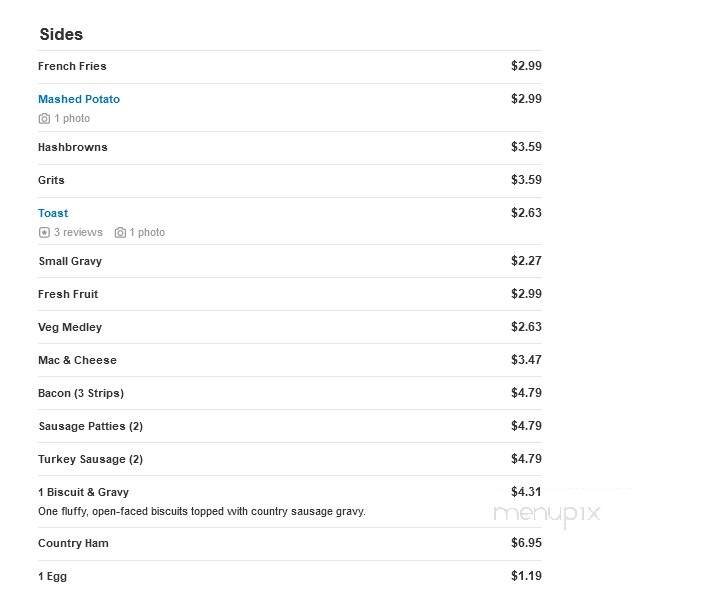The height and width of the screenshot is (596, 726).
Task: Click the reviews star icon under Toast
Action: [44, 233]
